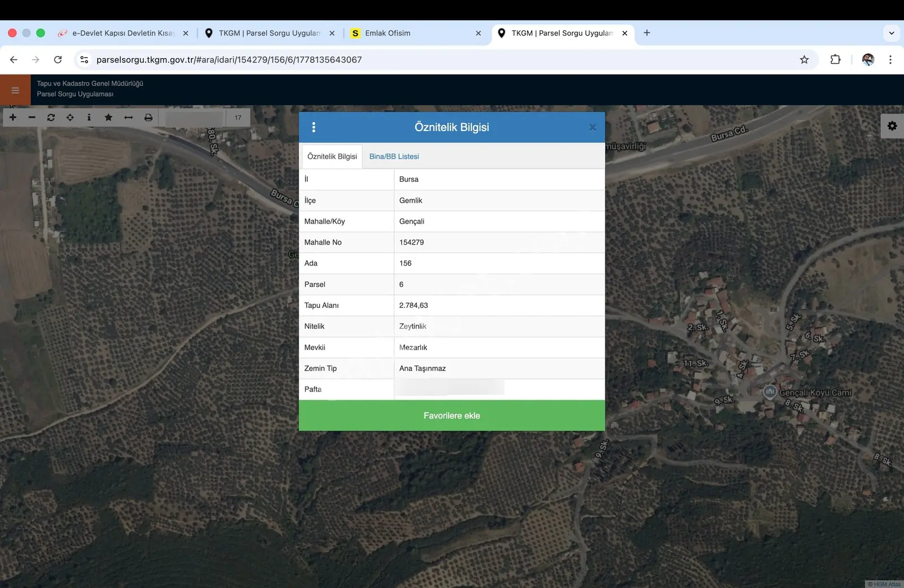Image resolution: width=904 pixels, height=588 pixels.
Task: Open the three-dot menu in dialog header
Action: click(314, 127)
